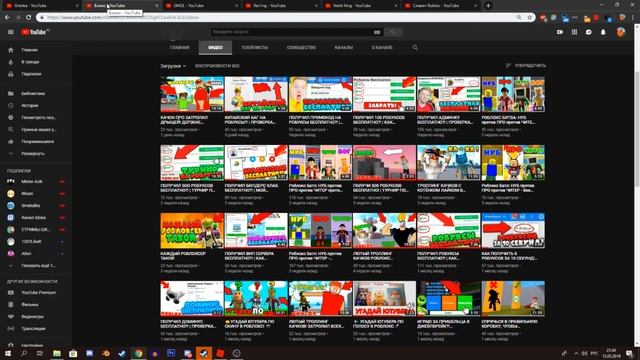
Task: Open В тренде (Trending) in sidebar
Action: pyautogui.click(x=36, y=62)
